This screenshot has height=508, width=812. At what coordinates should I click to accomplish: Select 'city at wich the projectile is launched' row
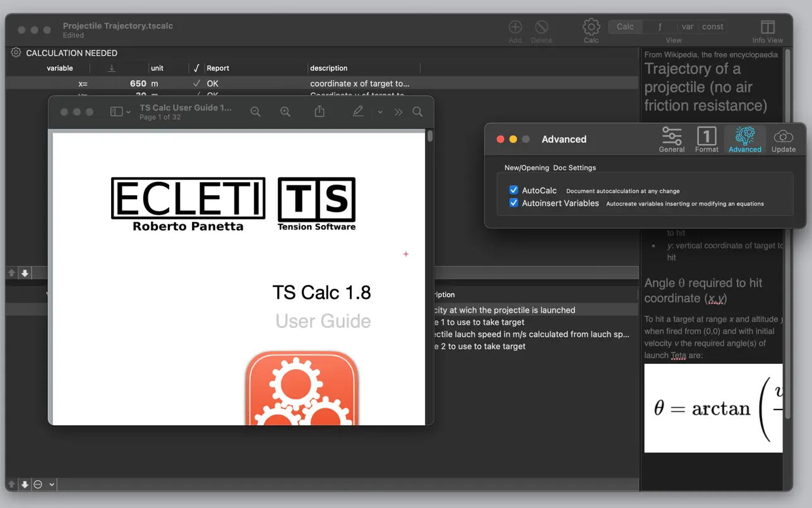coord(505,310)
